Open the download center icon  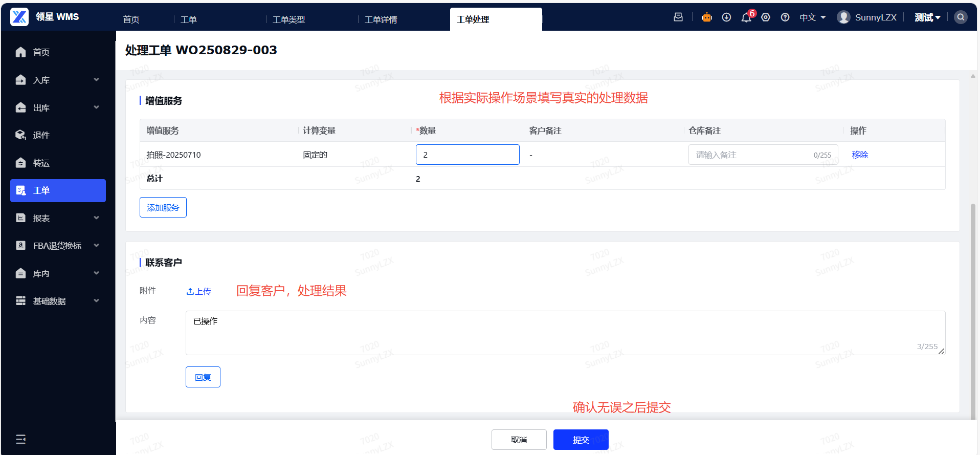(x=726, y=17)
